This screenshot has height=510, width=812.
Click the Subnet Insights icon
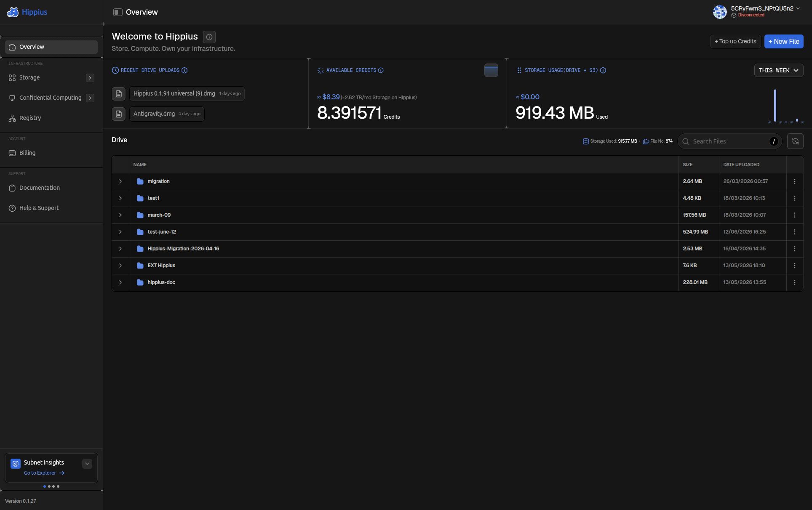tap(16, 464)
